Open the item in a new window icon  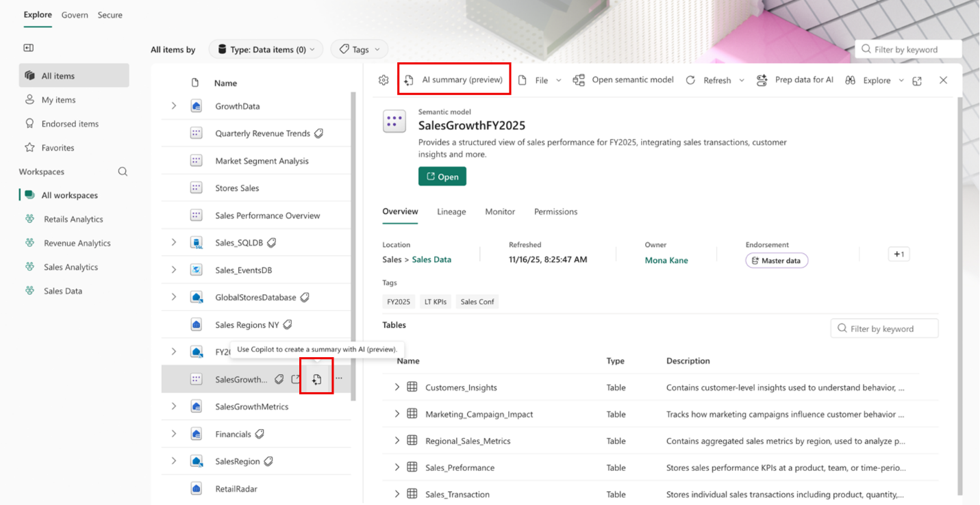pyautogui.click(x=917, y=79)
